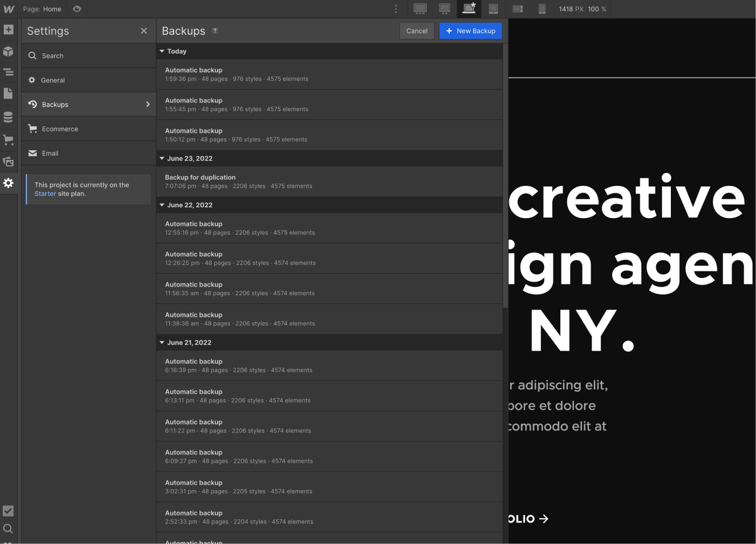Image resolution: width=756 pixels, height=544 pixels.
Task: Click the New Backup button
Action: pos(471,31)
